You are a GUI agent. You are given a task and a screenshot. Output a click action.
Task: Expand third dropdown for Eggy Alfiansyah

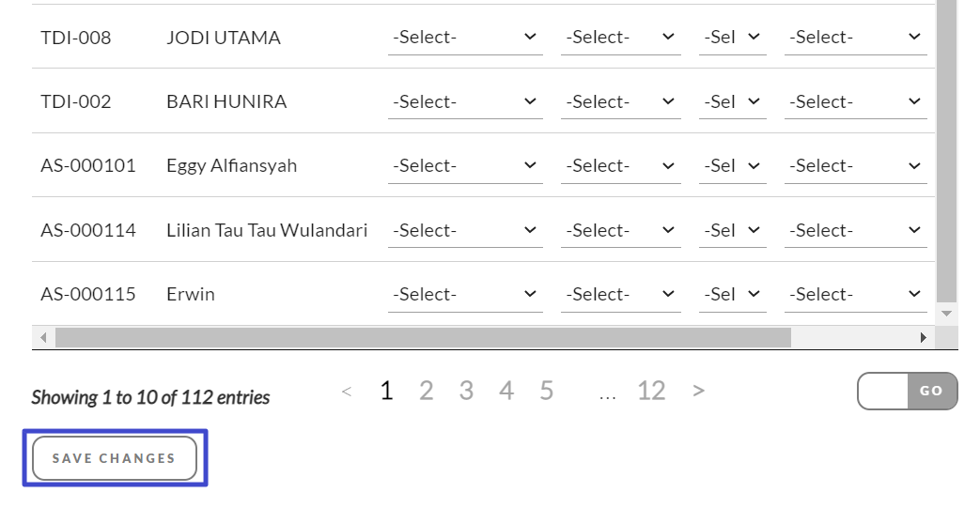(x=732, y=166)
